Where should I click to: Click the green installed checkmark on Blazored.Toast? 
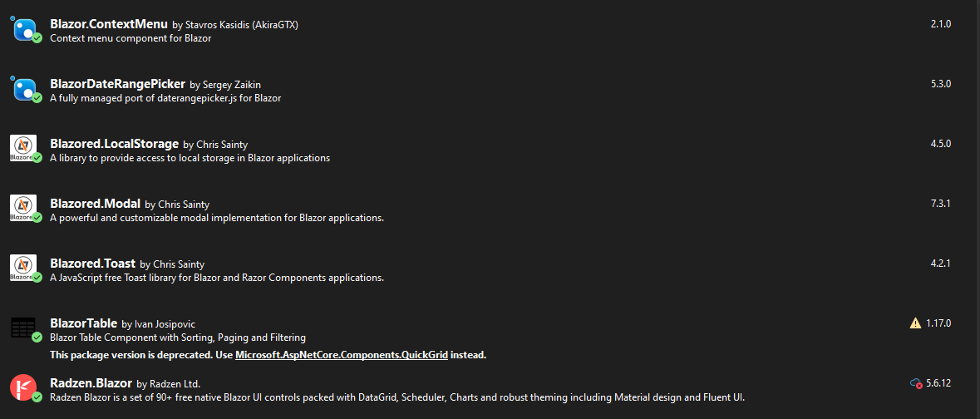tap(37, 277)
